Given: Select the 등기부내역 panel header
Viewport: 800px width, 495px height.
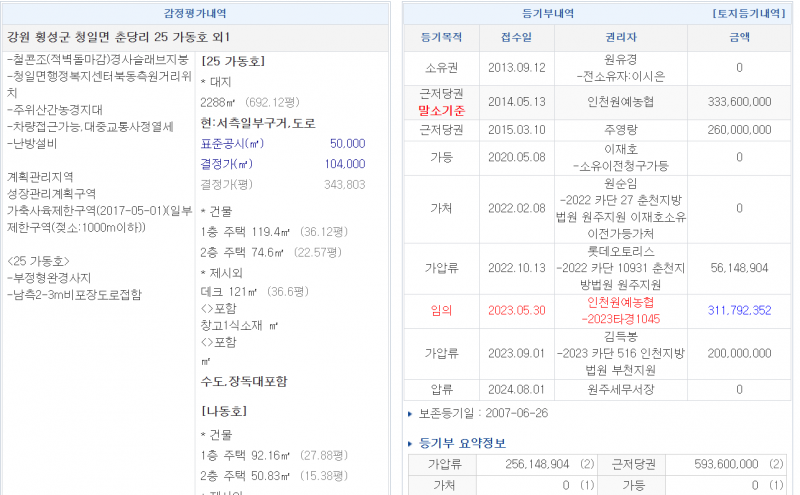Looking at the screenshot, I should (x=548, y=14).
